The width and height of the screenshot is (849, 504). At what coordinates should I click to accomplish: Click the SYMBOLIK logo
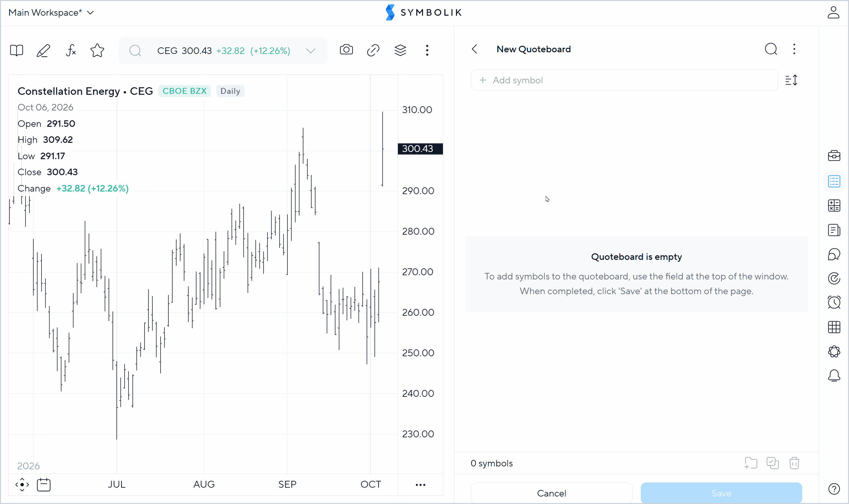pos(424,12)
